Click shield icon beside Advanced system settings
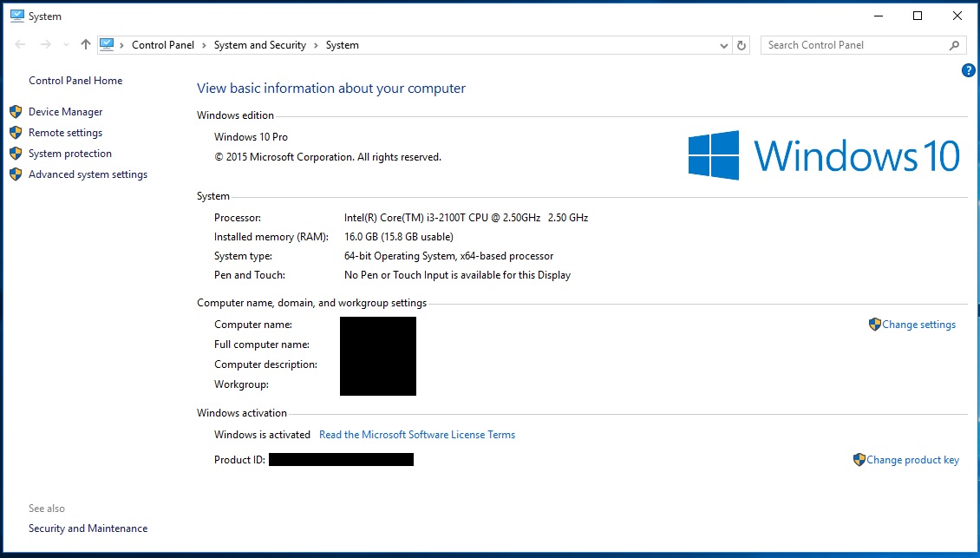This screenshot has width=980, height=558. [16, 174]
